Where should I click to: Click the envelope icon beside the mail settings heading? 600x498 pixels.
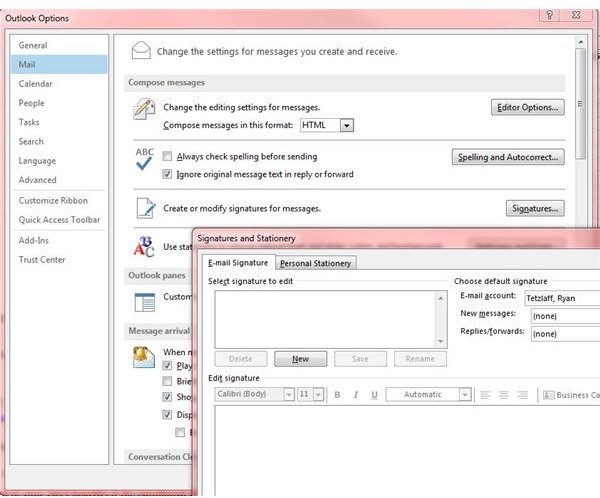point(141,51)
